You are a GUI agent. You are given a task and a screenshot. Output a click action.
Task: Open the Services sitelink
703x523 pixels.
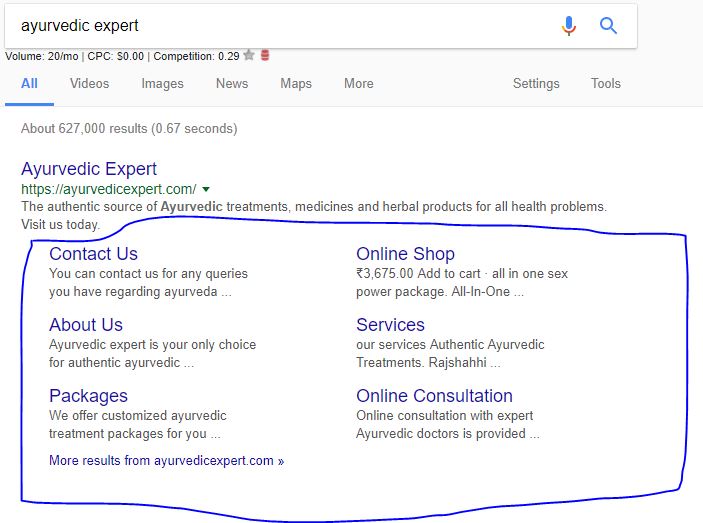(390, 324)
